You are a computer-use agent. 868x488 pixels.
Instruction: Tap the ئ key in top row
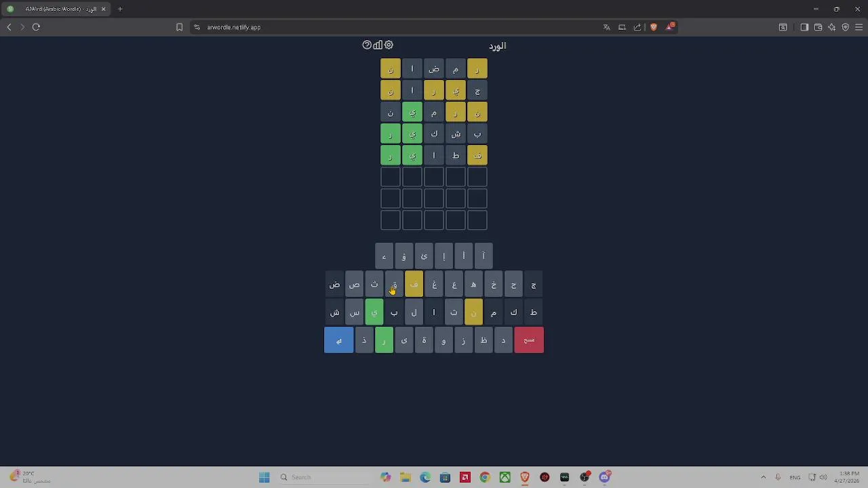coord(424,256)
